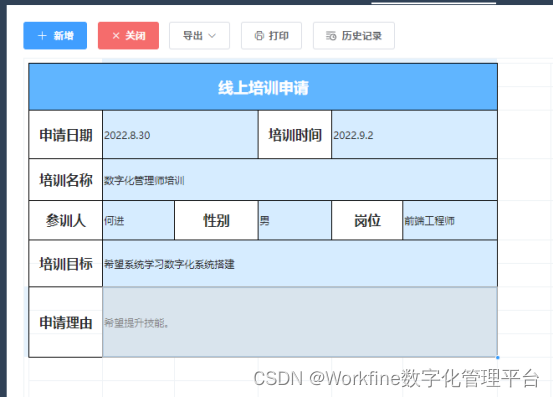Click the blue selection handle at table corner
Viewport: 554px width, 397px height.
click(x=497, y=357)
